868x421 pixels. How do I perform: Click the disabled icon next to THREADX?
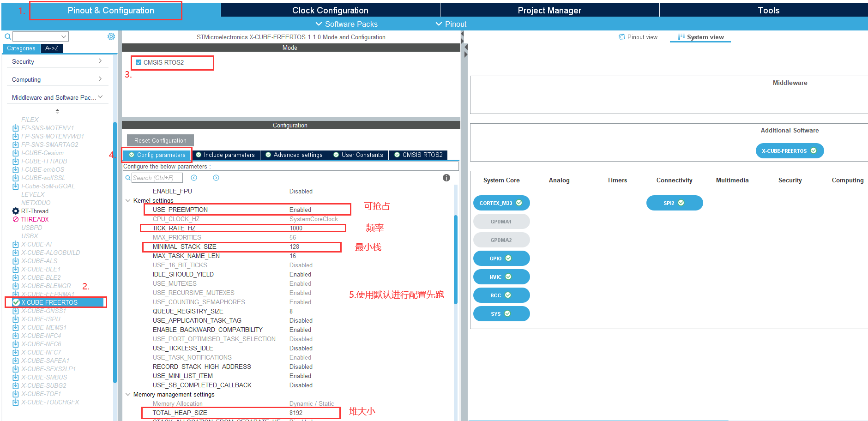point(16,219)
